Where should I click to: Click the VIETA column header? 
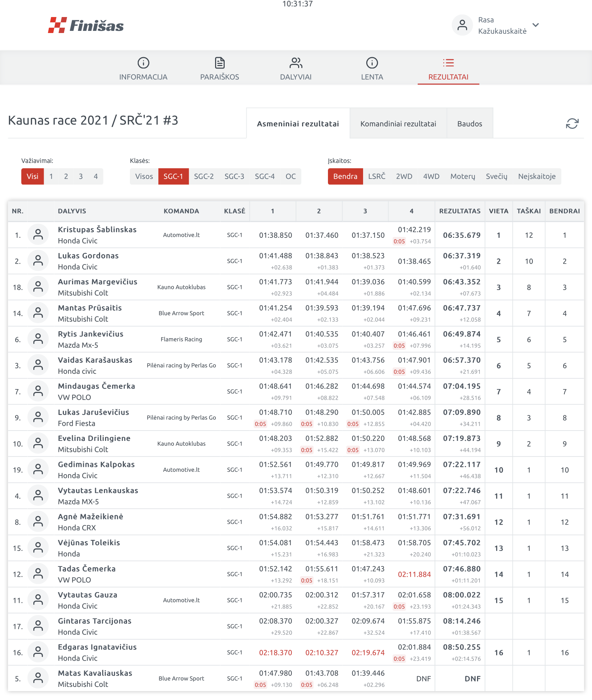coord(499,211)
